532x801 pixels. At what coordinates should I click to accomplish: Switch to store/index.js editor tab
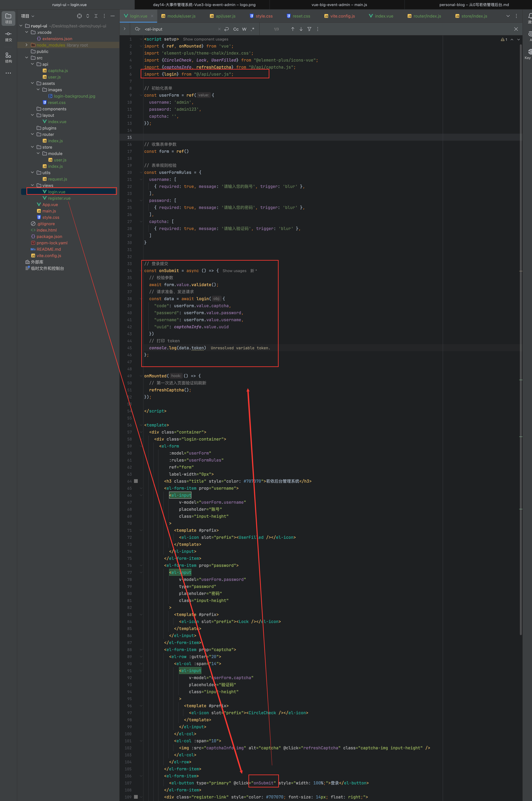pos(471,16)
